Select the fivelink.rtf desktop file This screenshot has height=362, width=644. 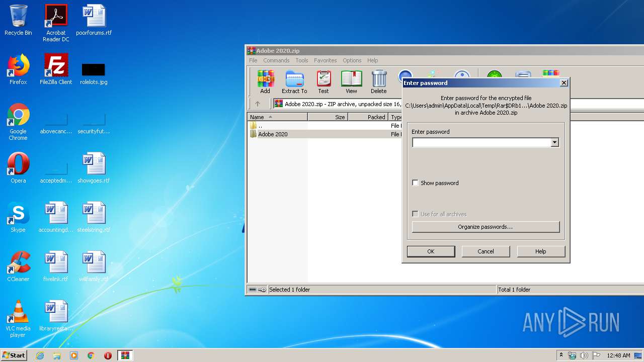click(x=56, y=266)
